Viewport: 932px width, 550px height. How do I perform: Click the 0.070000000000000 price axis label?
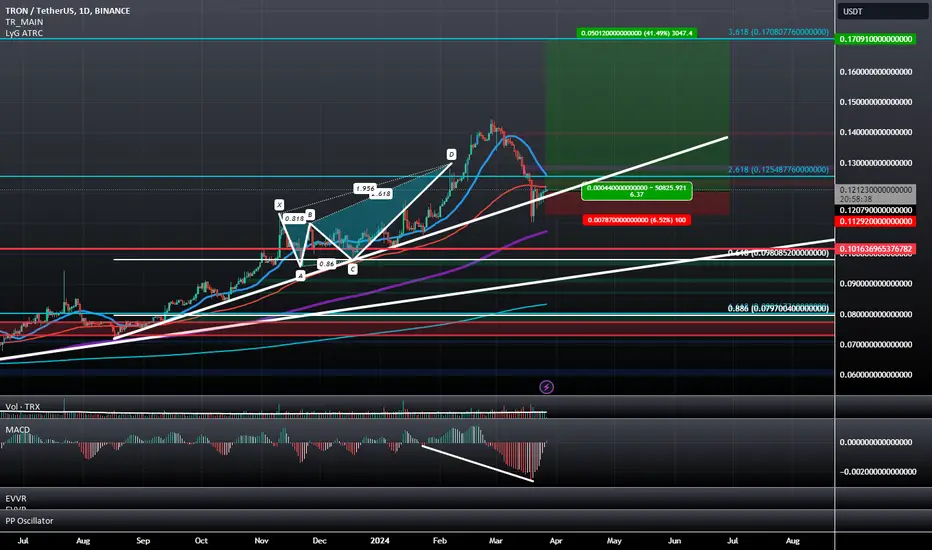(x=876, y=344)
